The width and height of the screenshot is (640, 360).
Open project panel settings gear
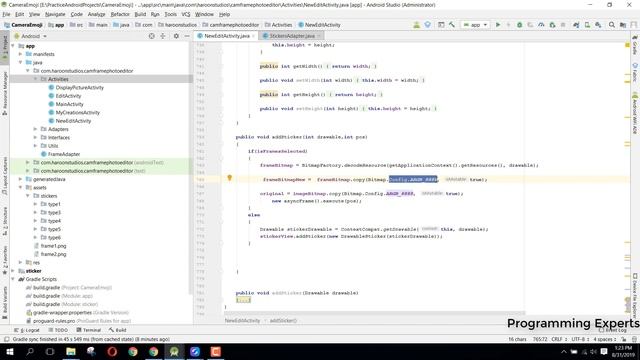click(x=176, y=36)
